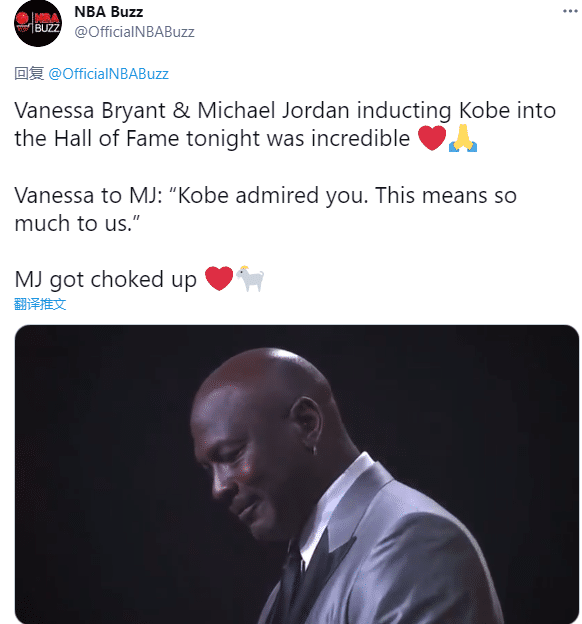
Task: Click the "much to us." text line
Action: (77, 223)
